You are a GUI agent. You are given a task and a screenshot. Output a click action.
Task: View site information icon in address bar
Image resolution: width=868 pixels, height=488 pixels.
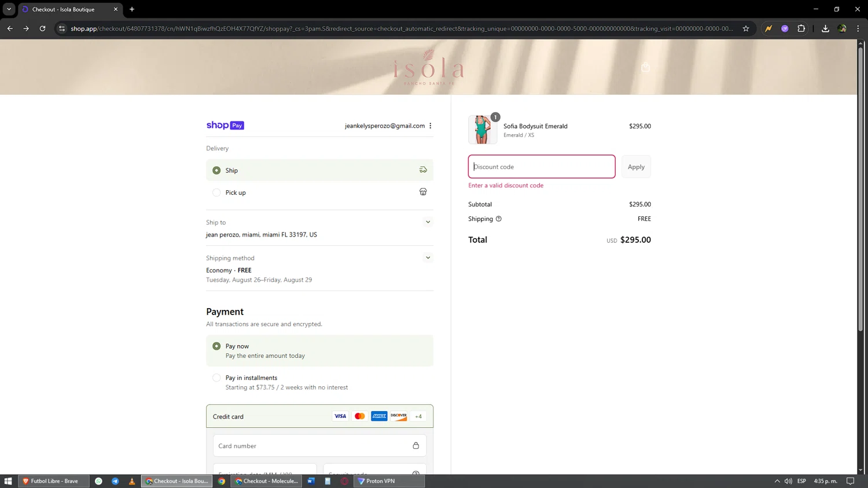[62, 28]
